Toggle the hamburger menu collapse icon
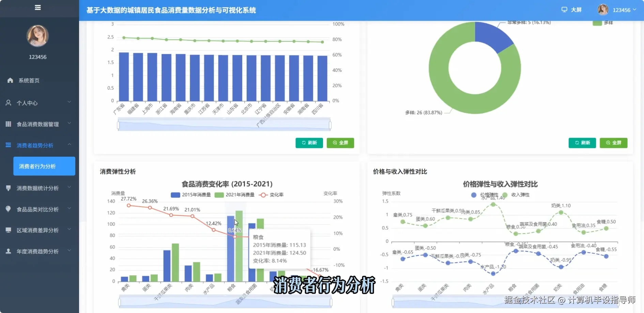 [x=38, y=7]
